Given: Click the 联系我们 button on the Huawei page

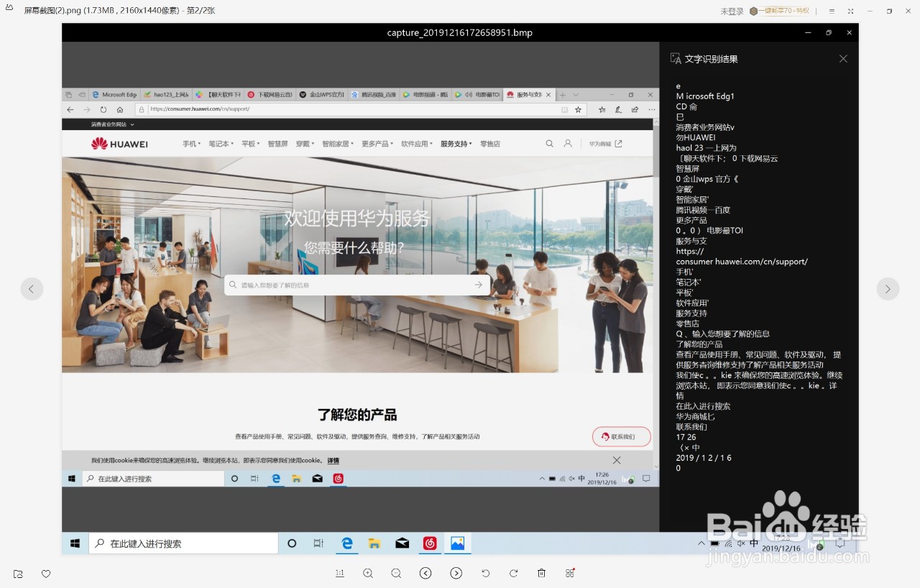Looking at the screenshot, I should coord(622,436).
